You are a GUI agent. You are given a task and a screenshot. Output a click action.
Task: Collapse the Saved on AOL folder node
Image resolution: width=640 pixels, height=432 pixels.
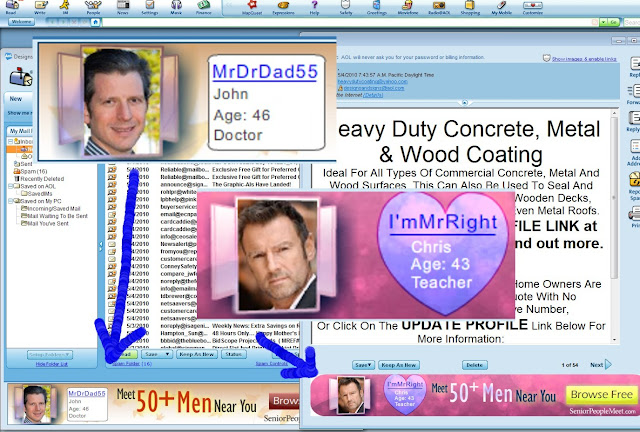click(10, 186)
